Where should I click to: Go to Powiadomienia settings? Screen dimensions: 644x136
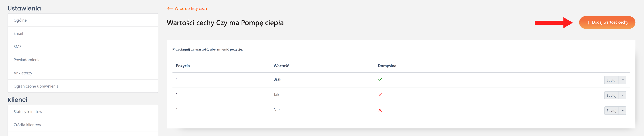click(x=83, y=60)
